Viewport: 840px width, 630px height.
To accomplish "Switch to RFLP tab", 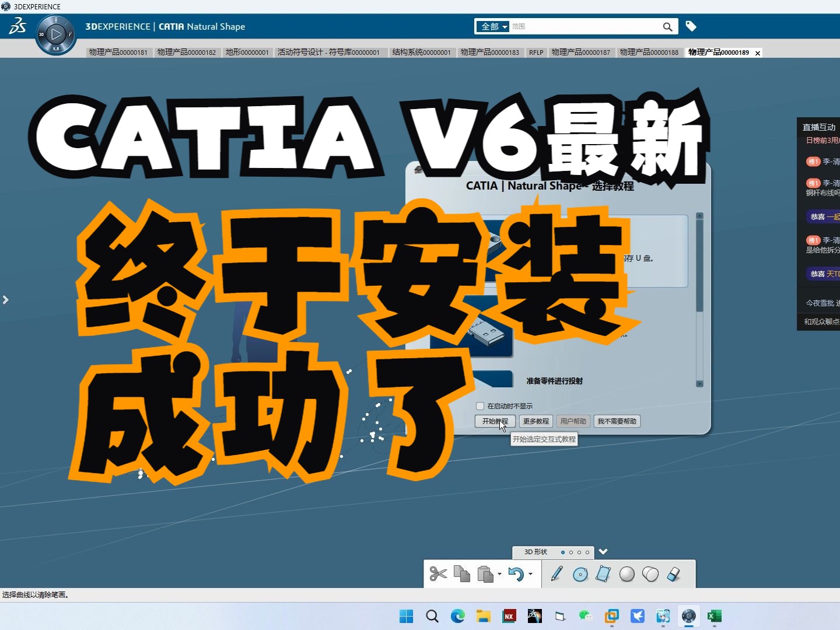I will pos(536,52).
